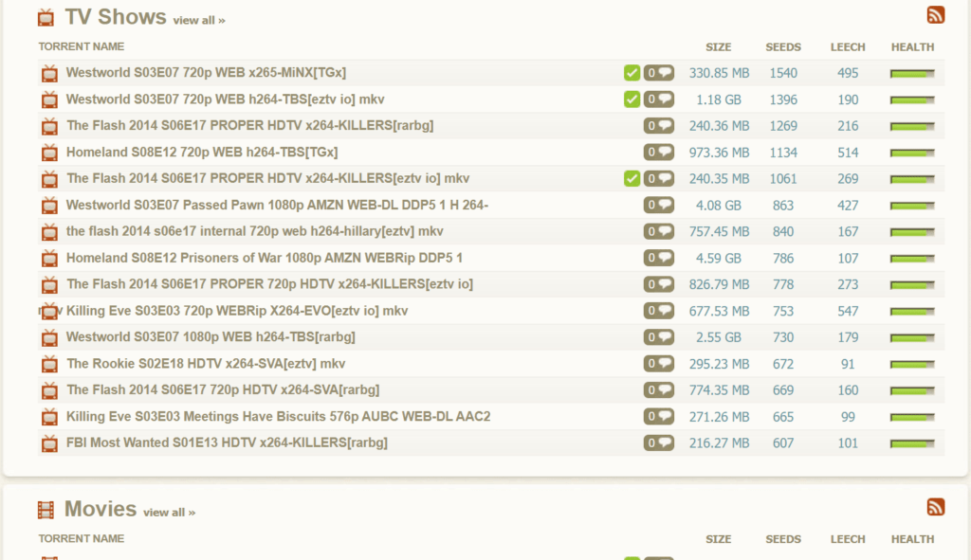Image resolution: width=971 pixels, height=560 pixels.
Task: Open comments bubble for flash internal 720p hillary
Action: click(x=659, y=231)
